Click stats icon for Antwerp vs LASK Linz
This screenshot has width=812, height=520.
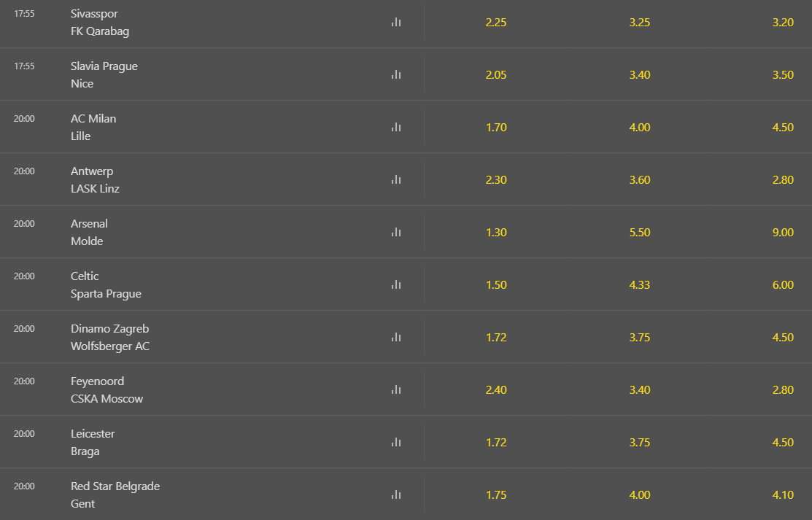396,180
